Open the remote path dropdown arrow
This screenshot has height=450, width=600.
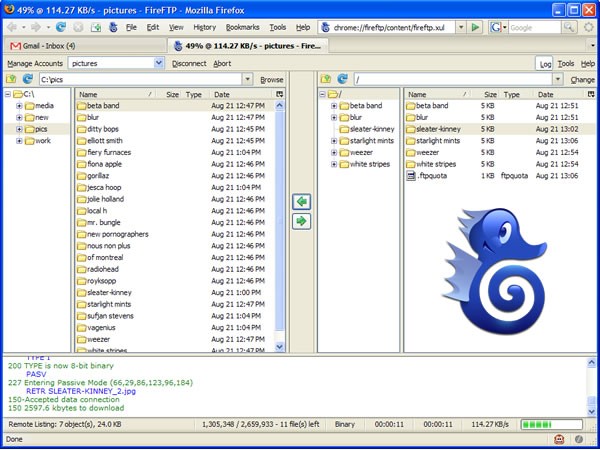[x=558, y=80]
